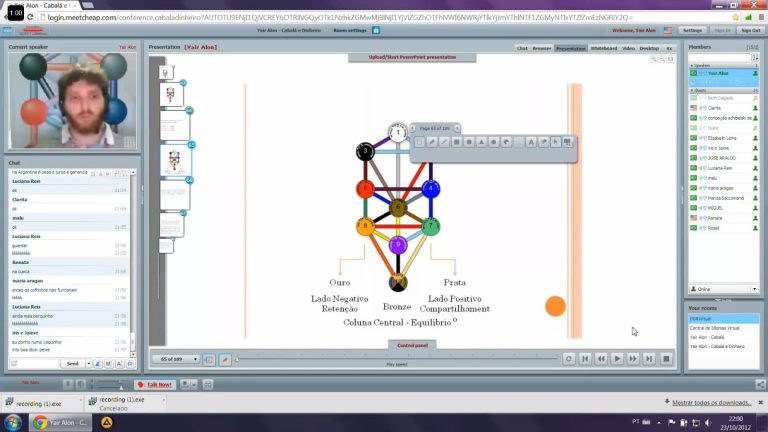The width and height of the screenshot is (768, 432).
Task: Skip to the last slide
Action: 649,359
